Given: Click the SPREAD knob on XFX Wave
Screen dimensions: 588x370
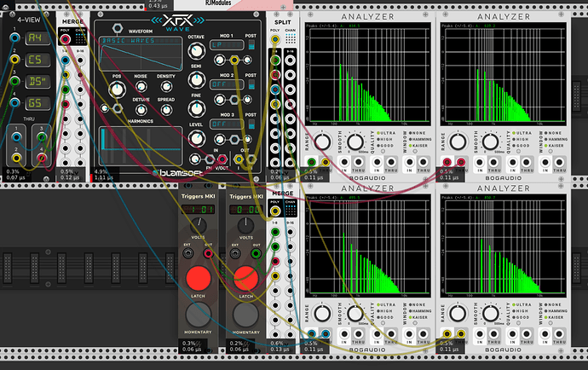Looking at the screenshot, I should [x=166, y=110].
